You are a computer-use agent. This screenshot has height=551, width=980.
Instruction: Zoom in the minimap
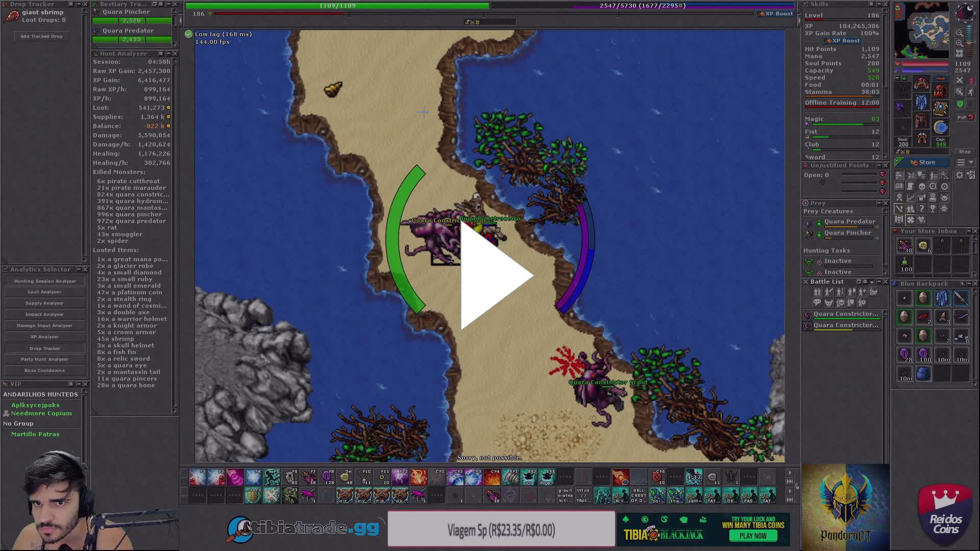coord(960,43)
